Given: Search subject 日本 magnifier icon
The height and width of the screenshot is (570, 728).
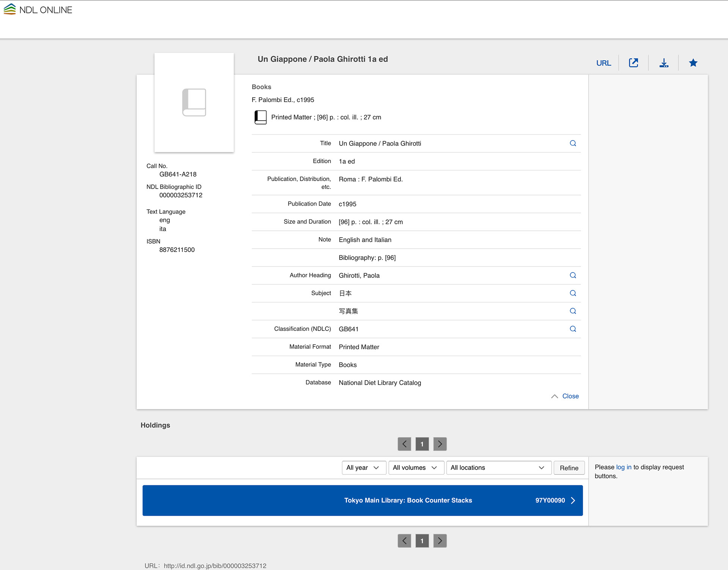Looking at the screenshot, I should tap(573, 293).
